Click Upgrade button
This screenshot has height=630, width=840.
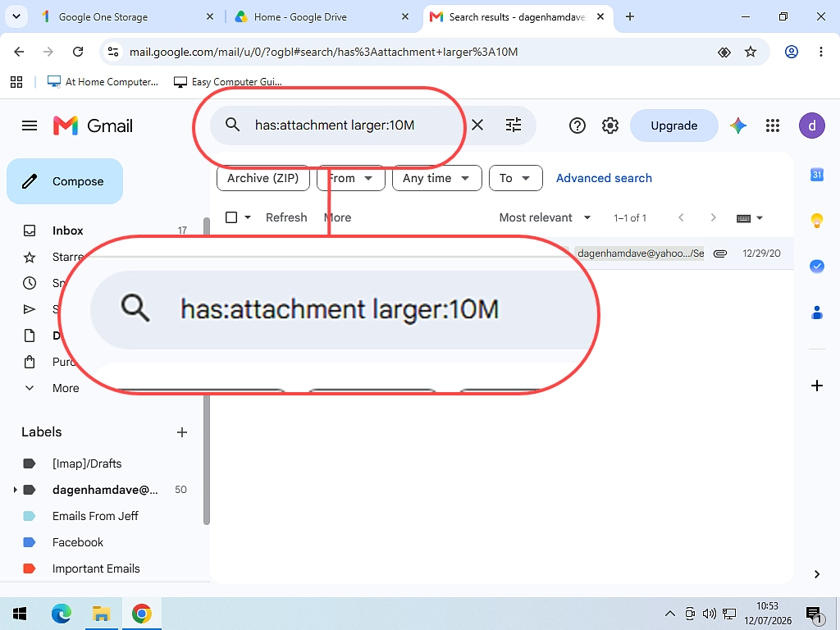[674, 126]
